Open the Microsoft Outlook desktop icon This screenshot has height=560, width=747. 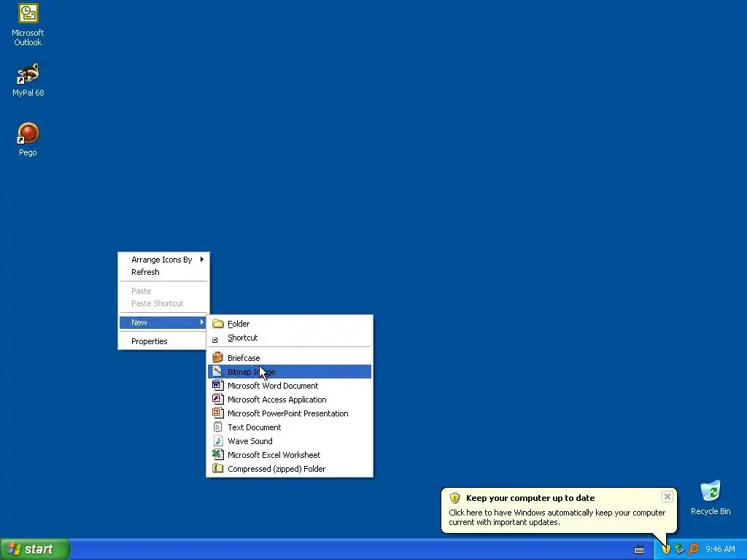point(28,25)
